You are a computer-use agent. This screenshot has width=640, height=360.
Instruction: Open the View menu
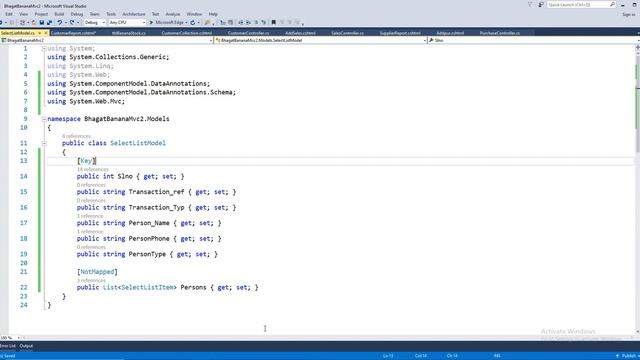click(x=24, y=14)
